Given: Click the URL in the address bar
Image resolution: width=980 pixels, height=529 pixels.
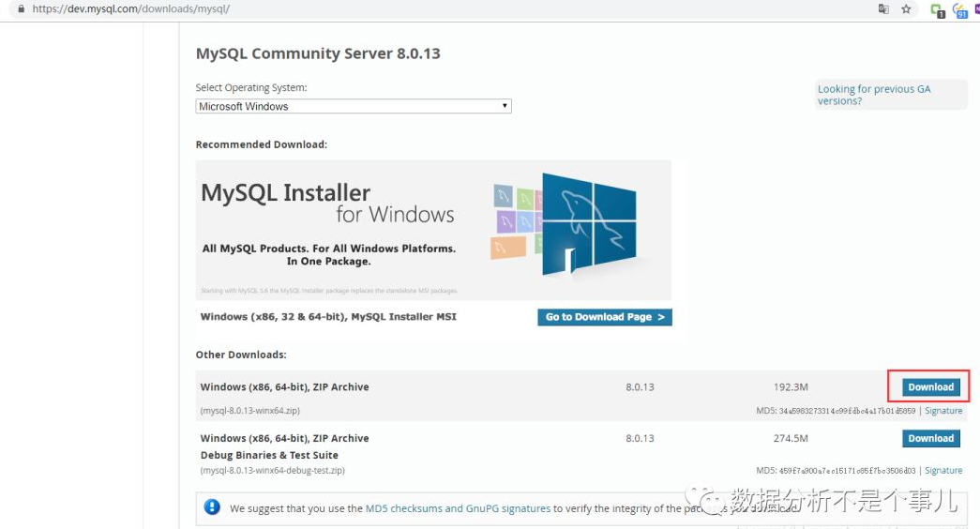Looking at the screenshot, I should [130, 9].
